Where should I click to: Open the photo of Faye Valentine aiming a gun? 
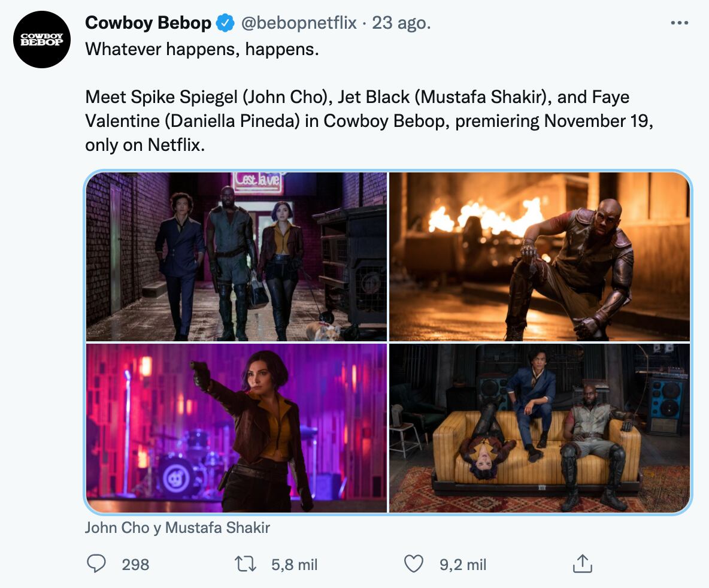[x=236, y=426]
